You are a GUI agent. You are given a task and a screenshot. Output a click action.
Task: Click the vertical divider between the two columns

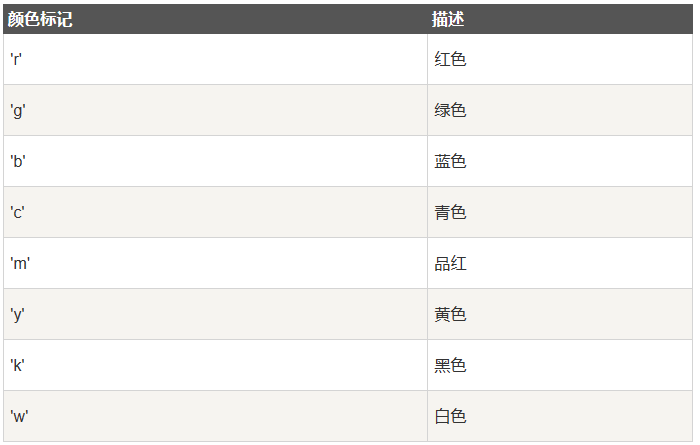click(x=427, y=238)
